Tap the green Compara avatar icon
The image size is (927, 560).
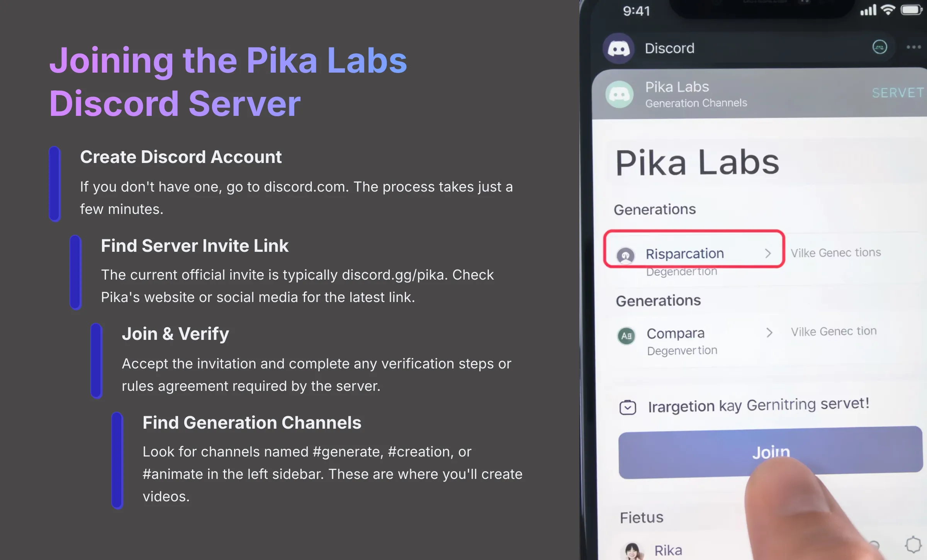(x=626, y=336)
